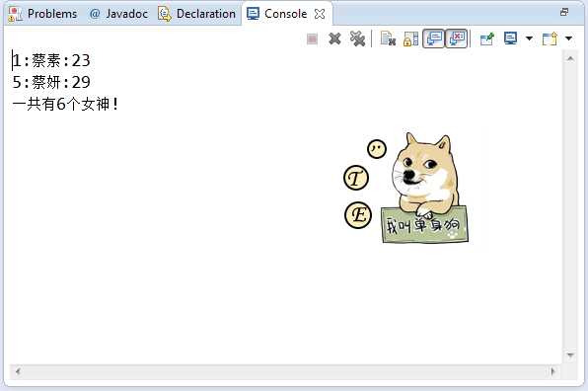Click the Open Console icon
The image size is (588, 391).
tap(550, 39)
